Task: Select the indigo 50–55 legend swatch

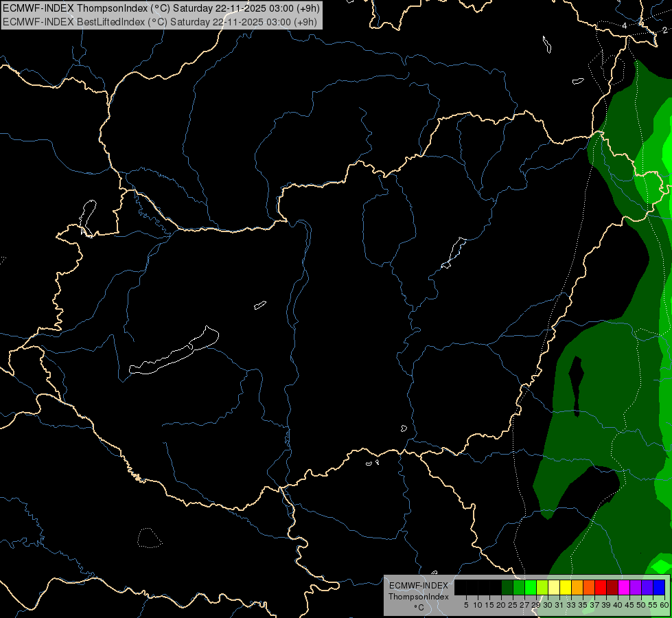Action: pos(647,587)
